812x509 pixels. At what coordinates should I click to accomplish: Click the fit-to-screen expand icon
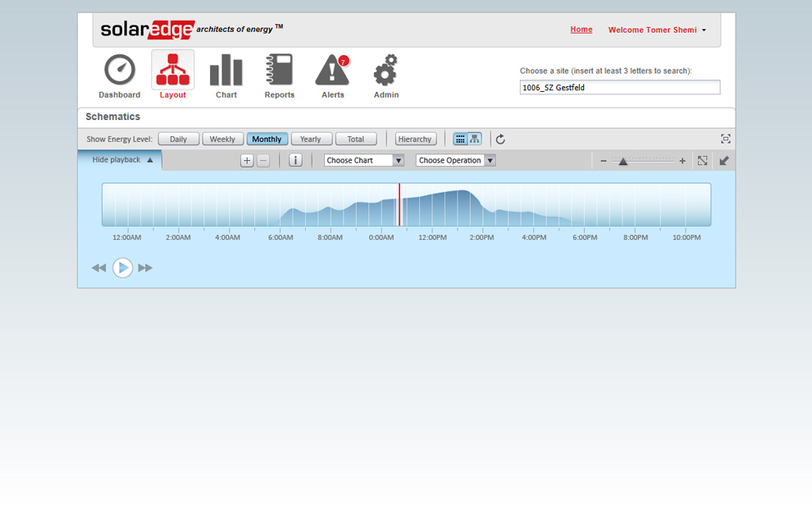[702, 161]
